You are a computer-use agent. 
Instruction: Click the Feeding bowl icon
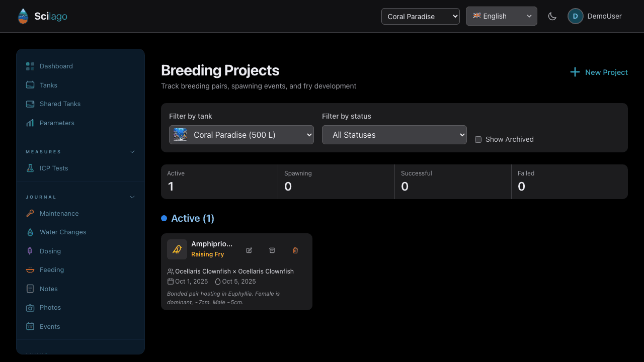click(x=30, y=270)
